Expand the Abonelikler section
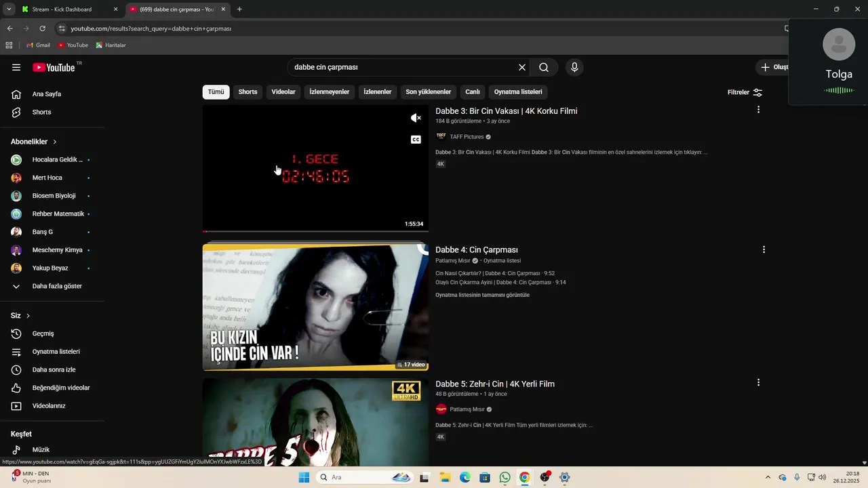The image size is (868, 488). (34, 142)
